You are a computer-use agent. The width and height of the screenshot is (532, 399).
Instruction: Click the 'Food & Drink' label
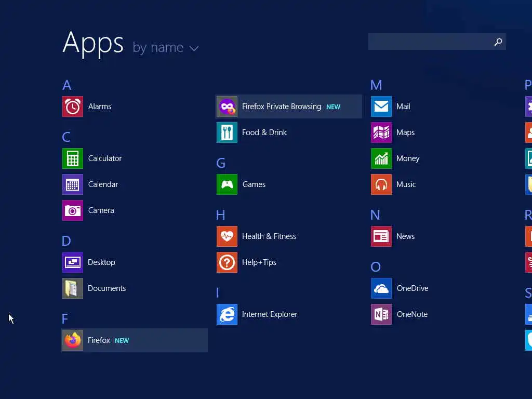click(264, 132)
